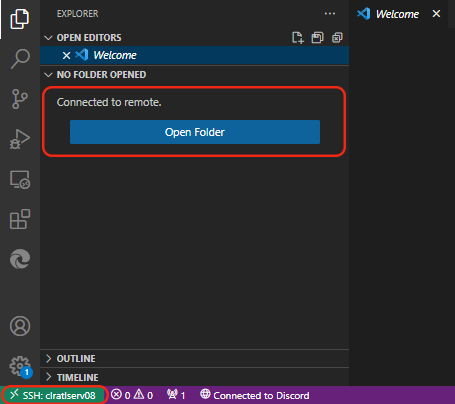Open the Explorer more actions ellipsis menu
The height and width of the screenshot is (404, 455).
pyautogui.click(x=330, y=14)
